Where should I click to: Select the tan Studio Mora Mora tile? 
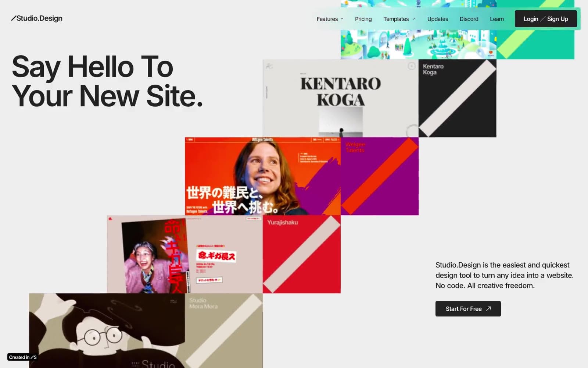point(224,330)
